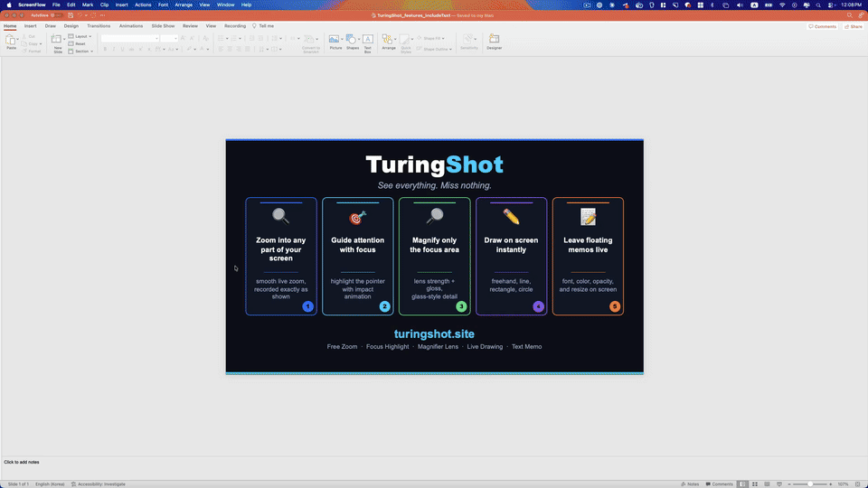Click the text highlight color button

[189, 49]
